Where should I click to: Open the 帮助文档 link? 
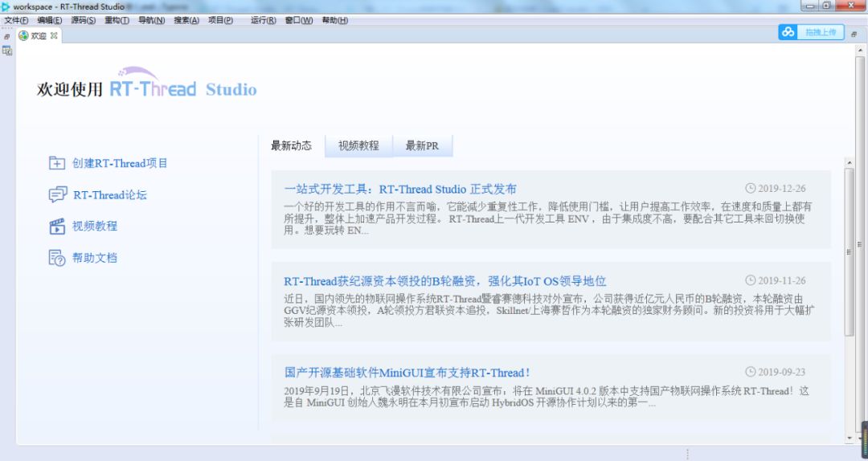coord(95,257)
